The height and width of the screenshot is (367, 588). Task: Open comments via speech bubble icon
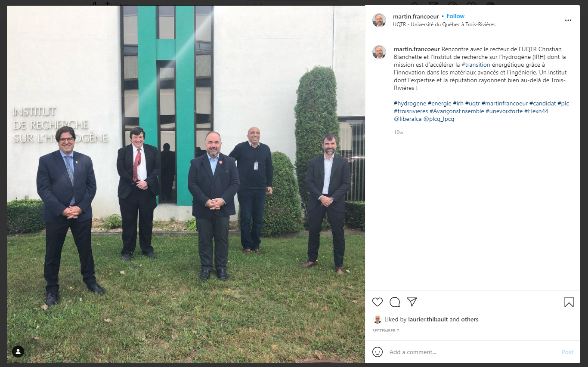[x=395, y=302]
